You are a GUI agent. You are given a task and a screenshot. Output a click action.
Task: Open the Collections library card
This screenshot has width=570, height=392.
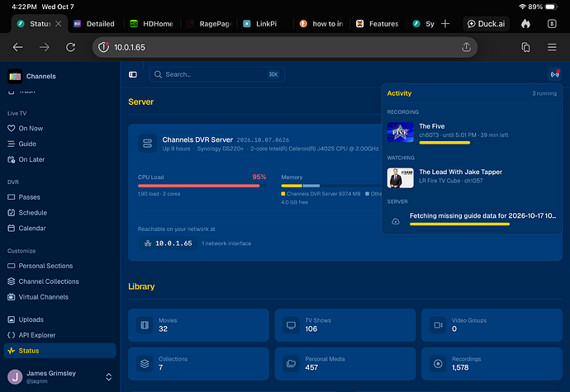pos(198,364)
